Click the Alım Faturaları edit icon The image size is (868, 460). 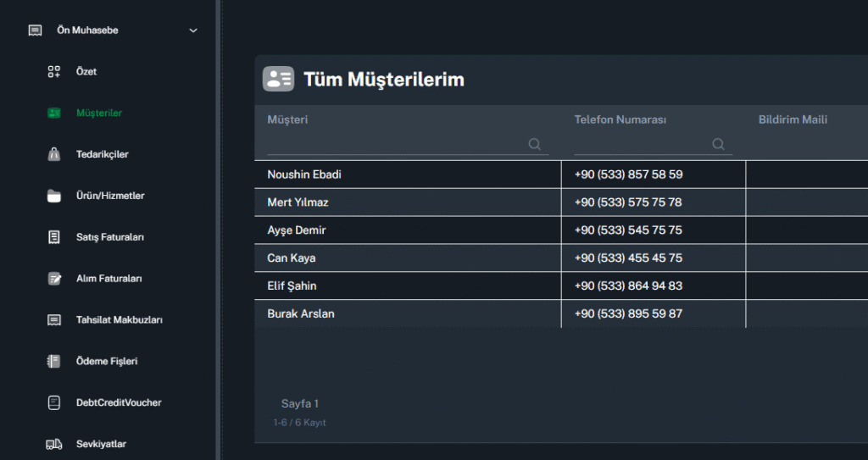[54, 279]
